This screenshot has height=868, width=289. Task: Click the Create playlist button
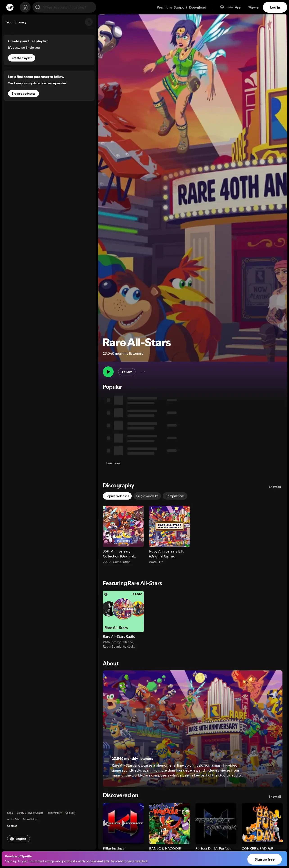(x=22, y=58)
